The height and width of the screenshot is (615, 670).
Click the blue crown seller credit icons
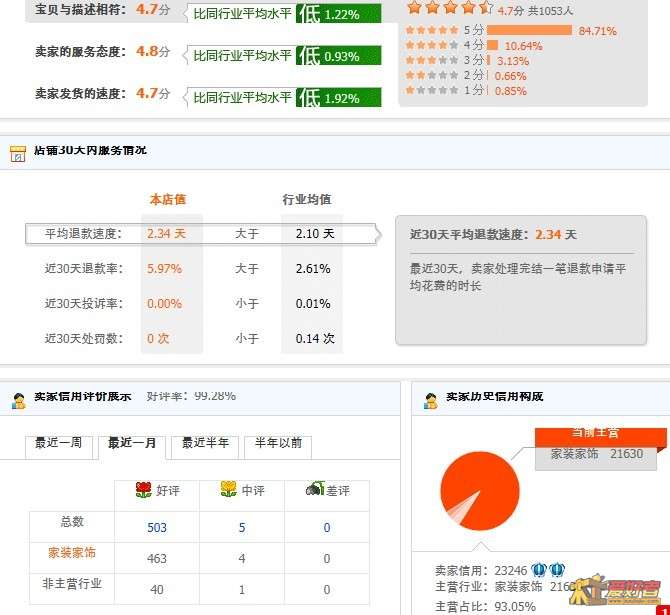click(x=548, y=570)
